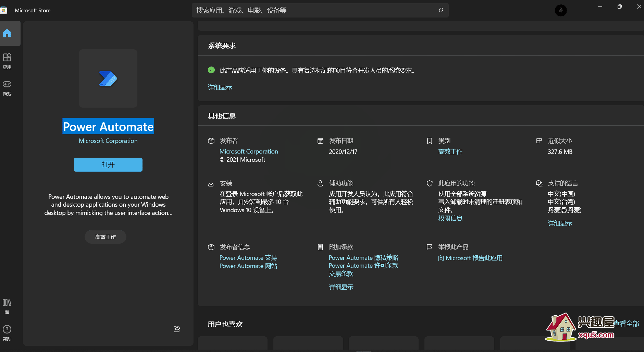Click the 2020/12/17 release date value
The height and width of the screenshot is (352, 644).
343,152
